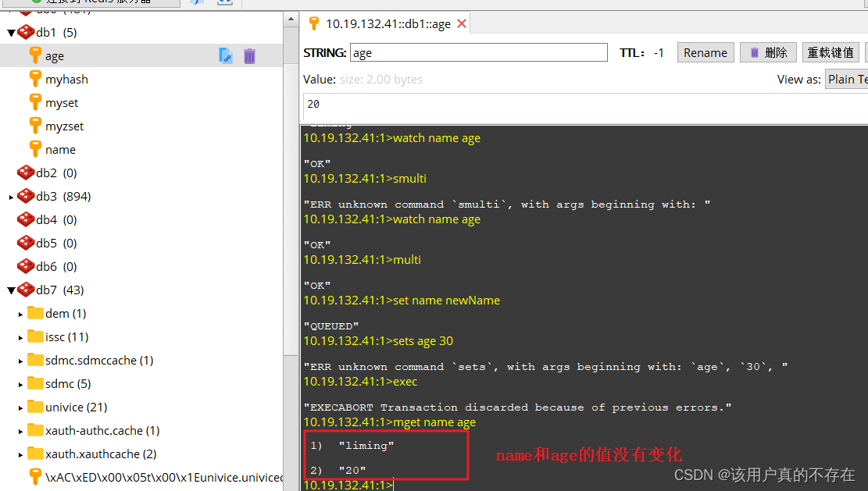
Task: Click the key name input field
Action: 478,52
